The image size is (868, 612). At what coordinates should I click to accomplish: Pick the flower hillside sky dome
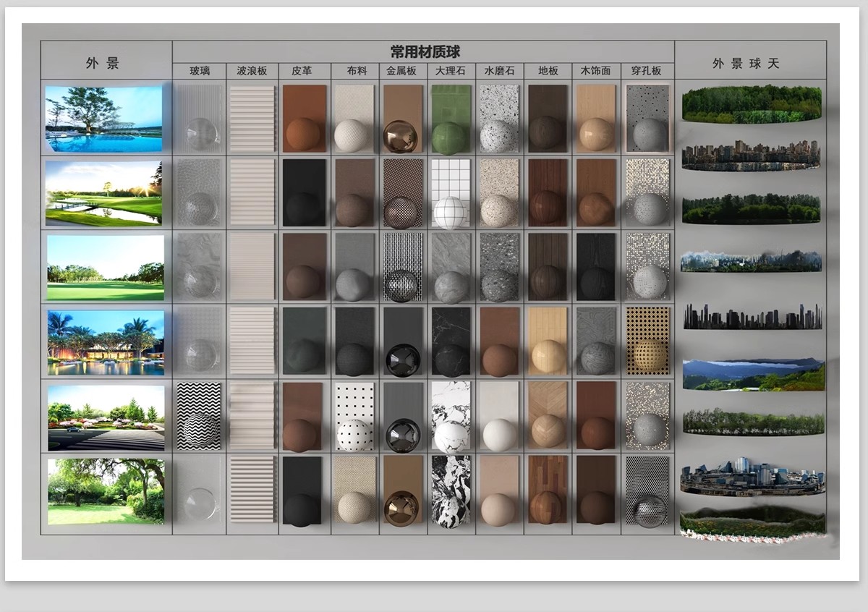click(752, 524)
